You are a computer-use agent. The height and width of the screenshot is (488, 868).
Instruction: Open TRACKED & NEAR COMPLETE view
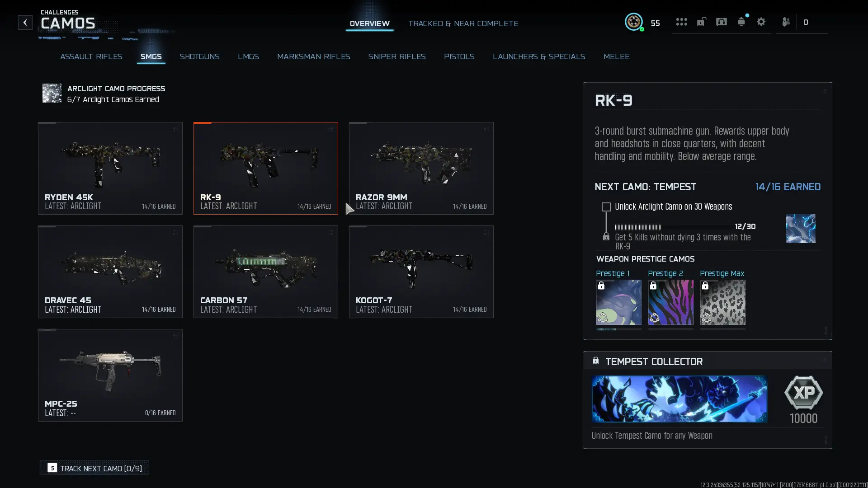point(463,23)
